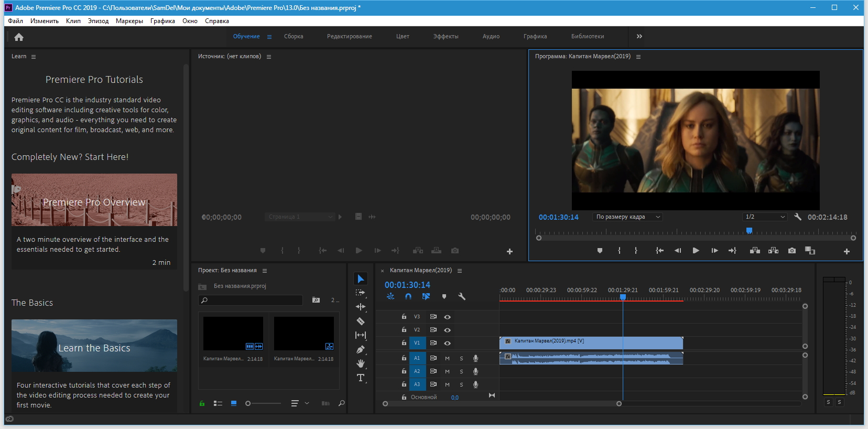
Task: Select the Track Select Forward tool
Action: [361, 293]
